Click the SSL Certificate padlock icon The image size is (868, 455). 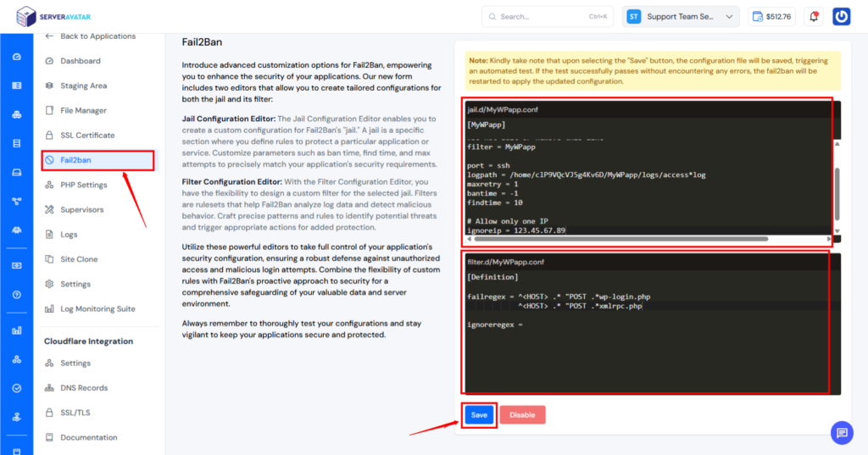(49, 135)
